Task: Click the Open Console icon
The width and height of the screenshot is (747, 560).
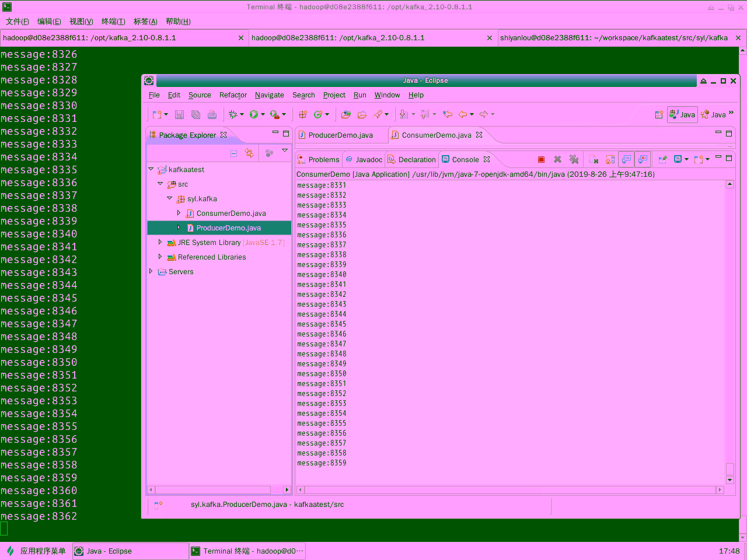Action: pos(698,159)
